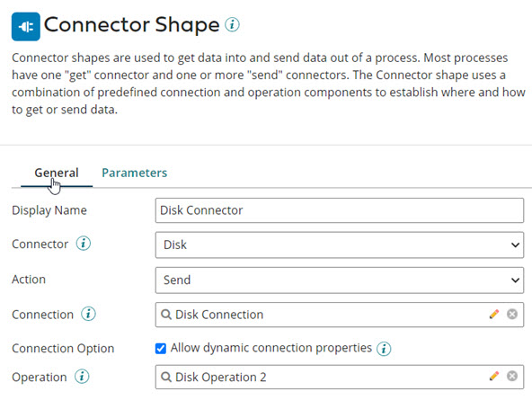This screenshot has width=532, height=400.
Task: Open info about dynamic connection properties
Action: 384,349
